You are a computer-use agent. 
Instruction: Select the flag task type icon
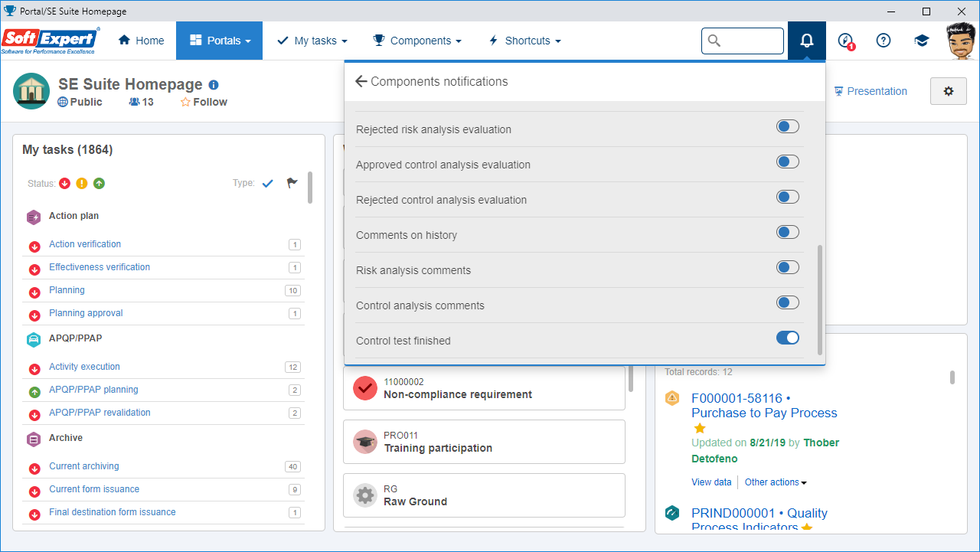point(292,183)
